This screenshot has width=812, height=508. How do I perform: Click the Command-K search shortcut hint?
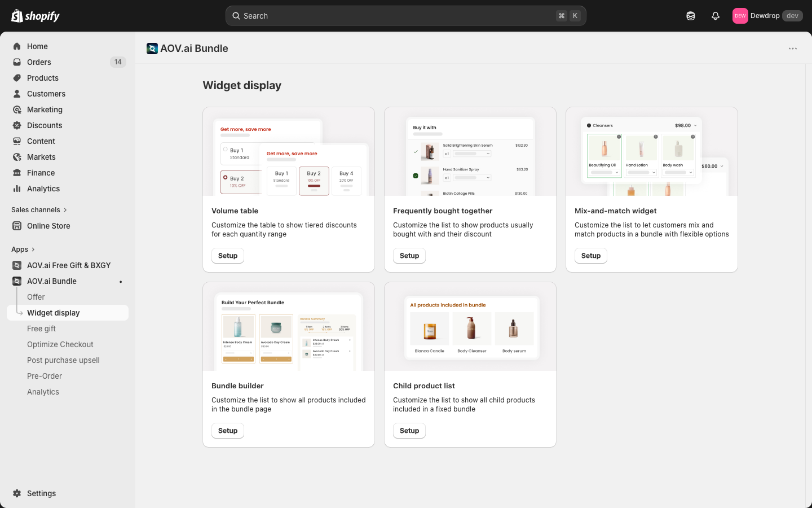click(568, 16)
